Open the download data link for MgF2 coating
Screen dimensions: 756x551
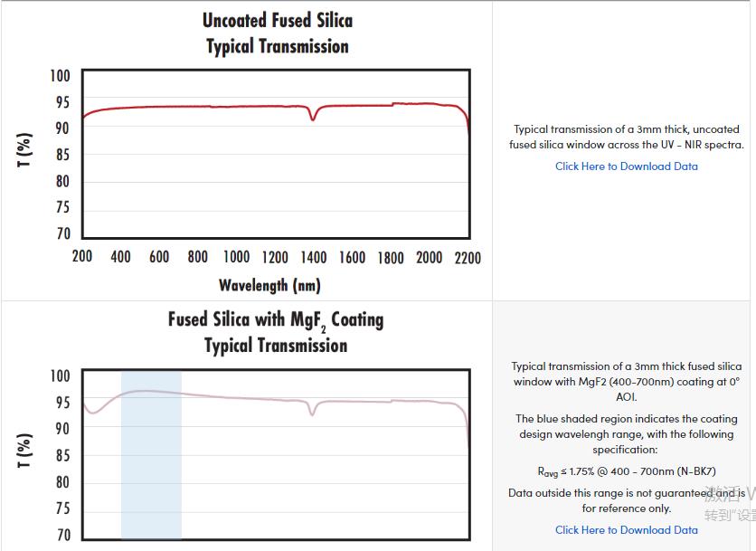pos(626,530)
